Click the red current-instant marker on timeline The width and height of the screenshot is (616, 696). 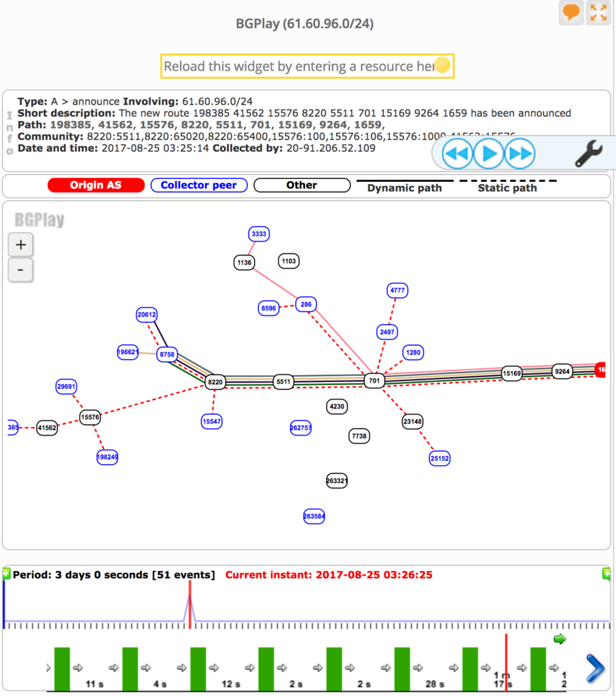click(x=189, y=604)
